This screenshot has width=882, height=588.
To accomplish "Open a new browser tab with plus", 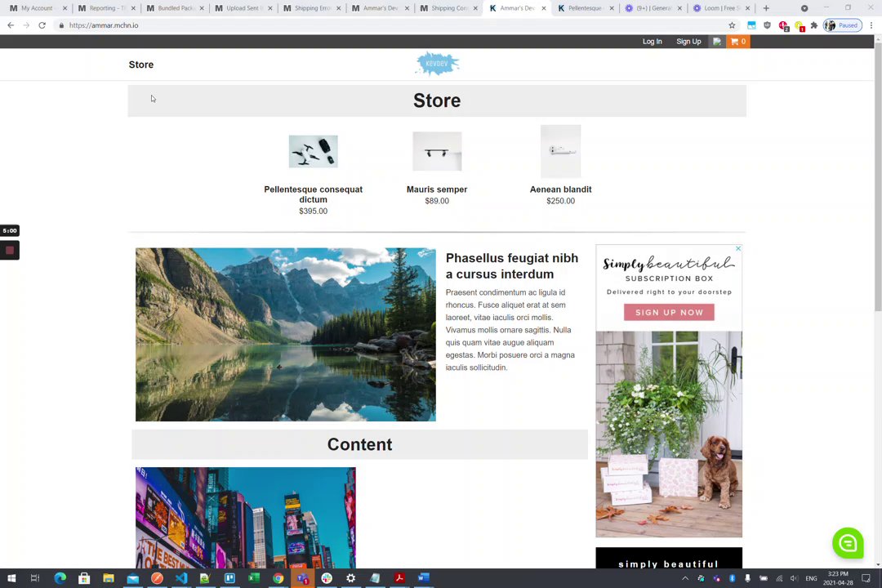I will coord(766,8).
